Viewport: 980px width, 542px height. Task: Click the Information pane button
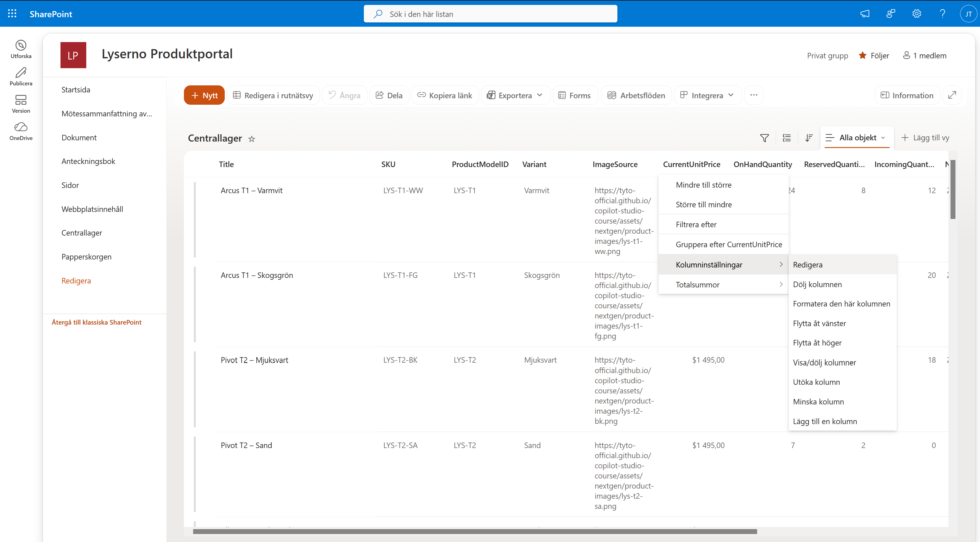(x=907, y=95)
